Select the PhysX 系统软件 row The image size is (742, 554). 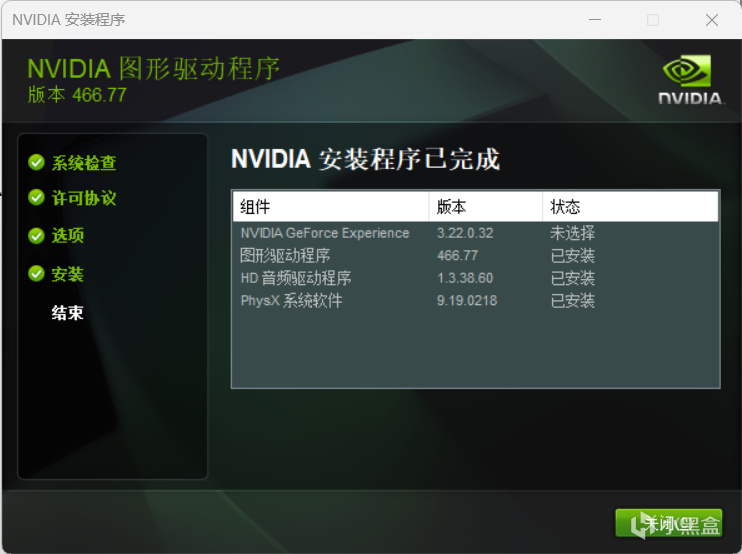coord(476,300)
